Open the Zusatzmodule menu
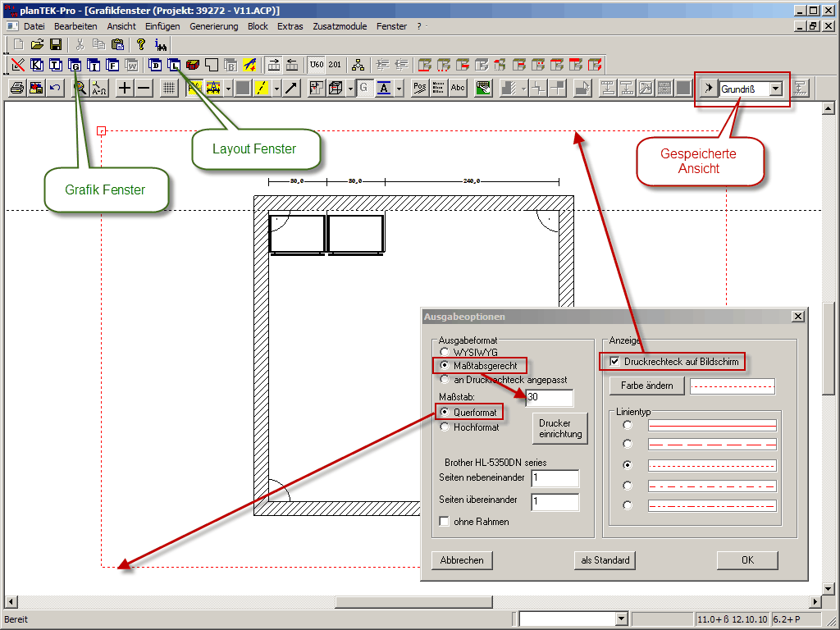The image size is (840, 630). coord(340,26)
